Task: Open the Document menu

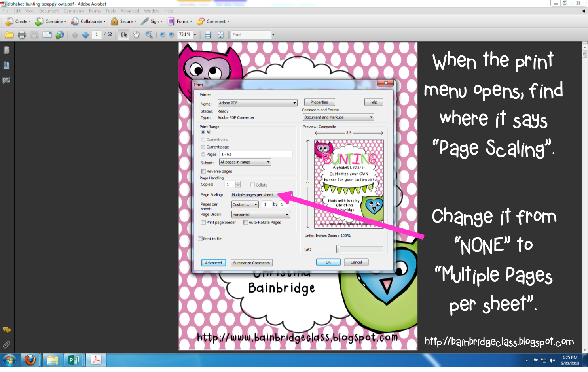Action: [49, 11]
